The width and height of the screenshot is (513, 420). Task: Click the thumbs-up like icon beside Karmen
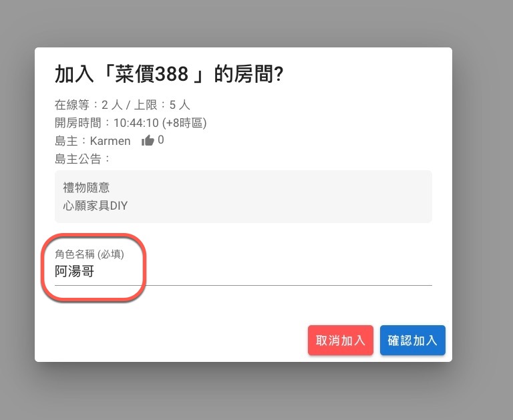(x=148, y=140)
